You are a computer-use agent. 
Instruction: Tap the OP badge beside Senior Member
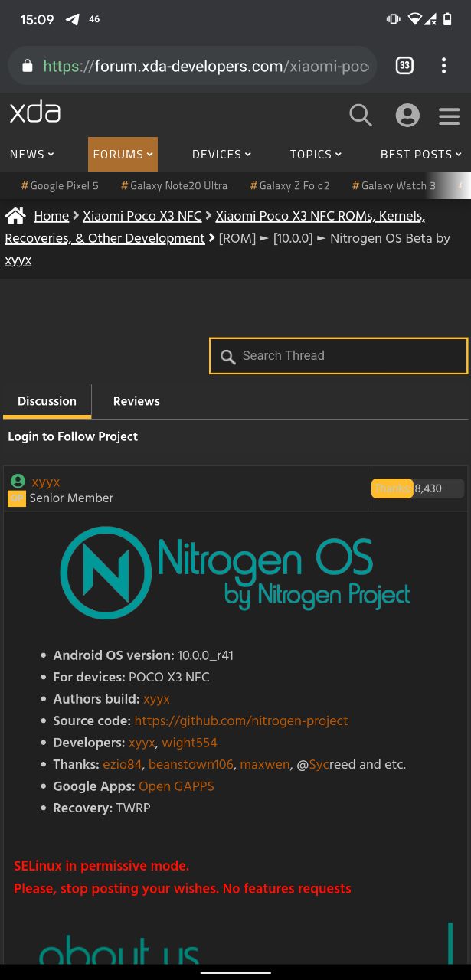(17, 498)
